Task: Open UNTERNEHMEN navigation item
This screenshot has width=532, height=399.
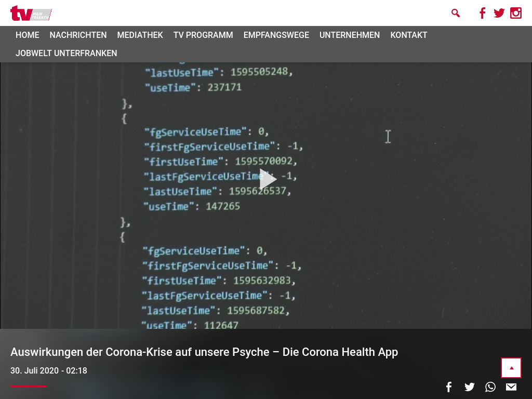Action: pyautogui.click(x=350, y=35)
